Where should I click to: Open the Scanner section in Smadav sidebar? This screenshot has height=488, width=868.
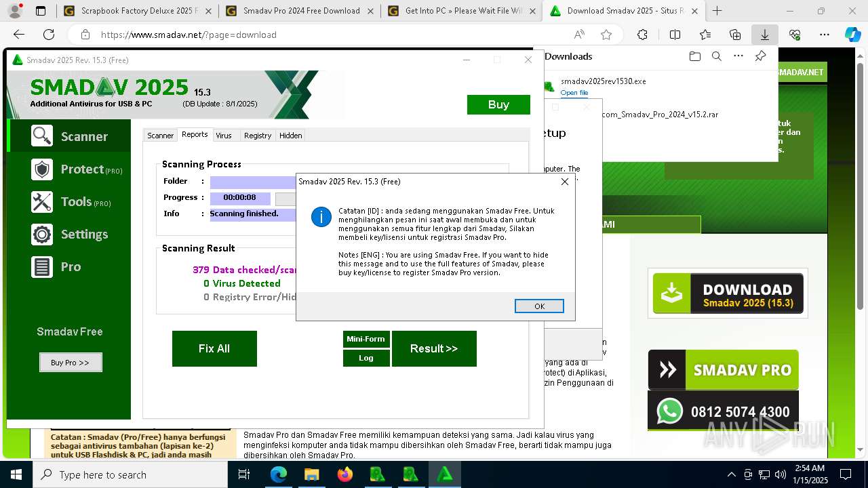point(69,136)
